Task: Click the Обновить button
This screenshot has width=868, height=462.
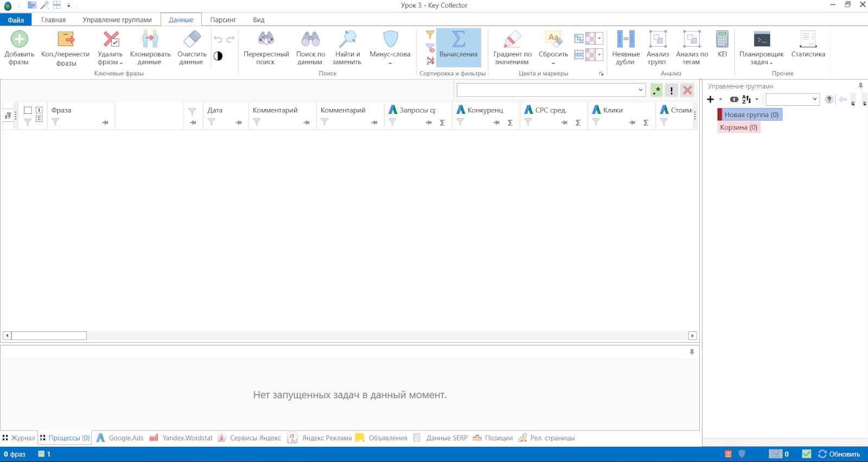Action: [x=839, y=454]
